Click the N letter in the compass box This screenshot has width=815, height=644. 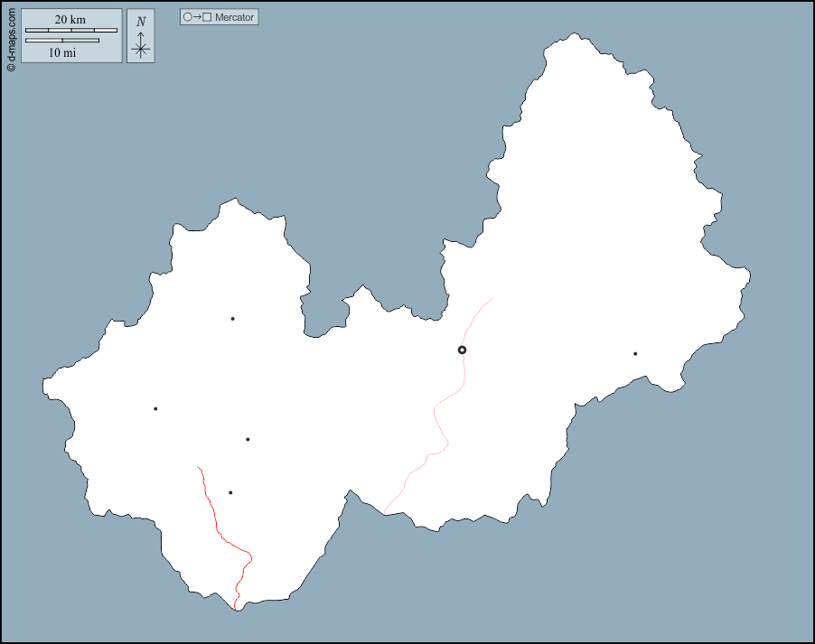(x=140, y=22)
